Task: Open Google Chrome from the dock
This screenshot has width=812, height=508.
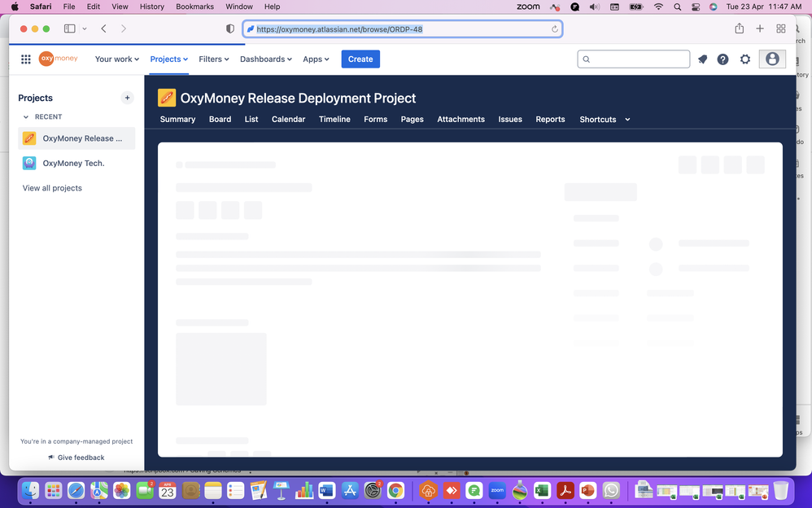Action: [395, 490]
